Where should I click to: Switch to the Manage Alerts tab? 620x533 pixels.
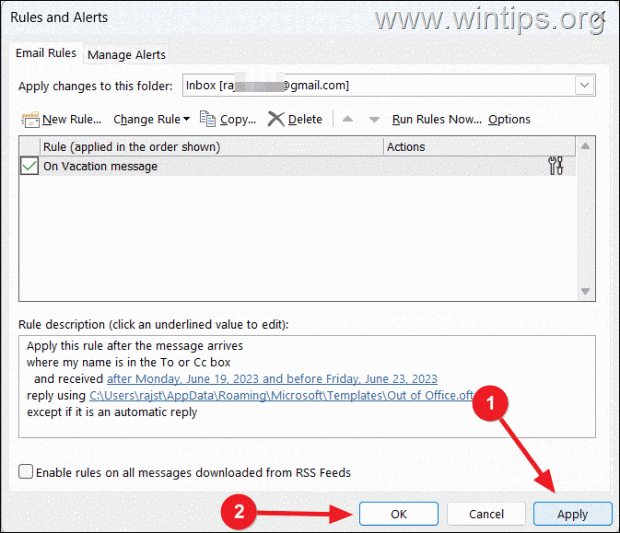[127, 55]
